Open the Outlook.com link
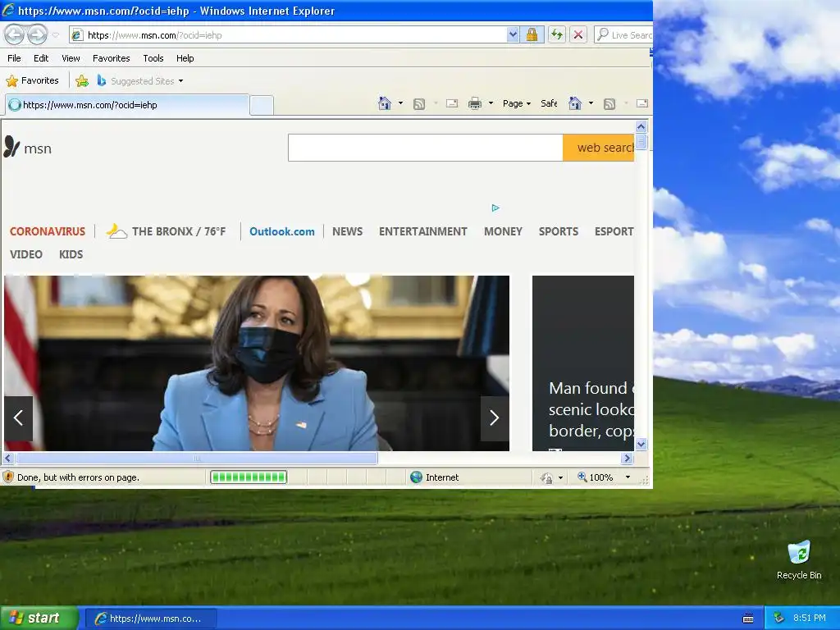The width and height of the screenshot is (840, 630). [x=282, y=231]
